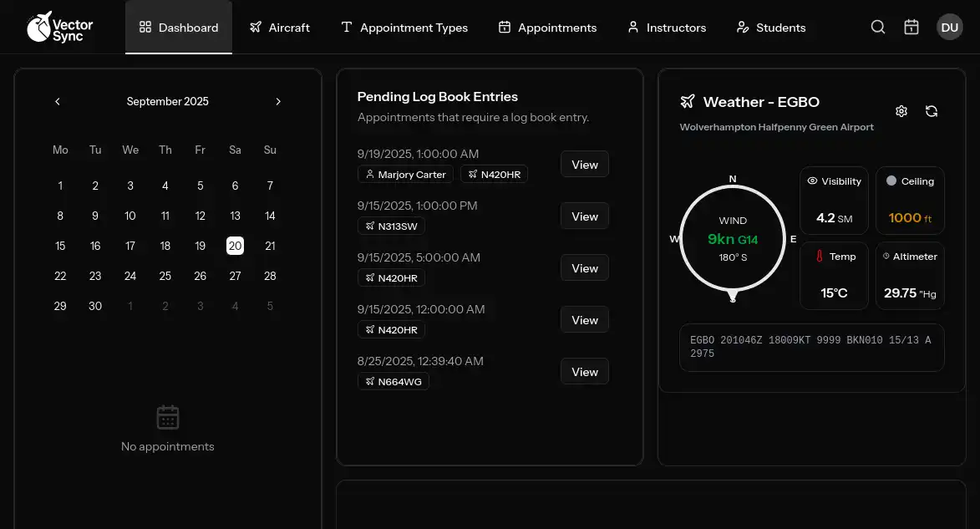Screen dimensions: 980x529
Task: Click the Ceiling 1000 ft card
Action: pyautogui.click(x=910, y=201)
